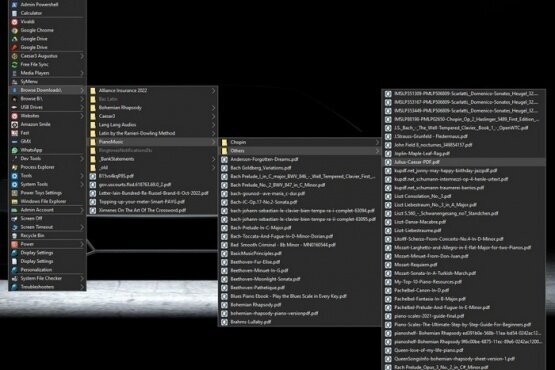Click the Calculator icon
This screenshot has width=555, height=370.
(x=15, y=13)
